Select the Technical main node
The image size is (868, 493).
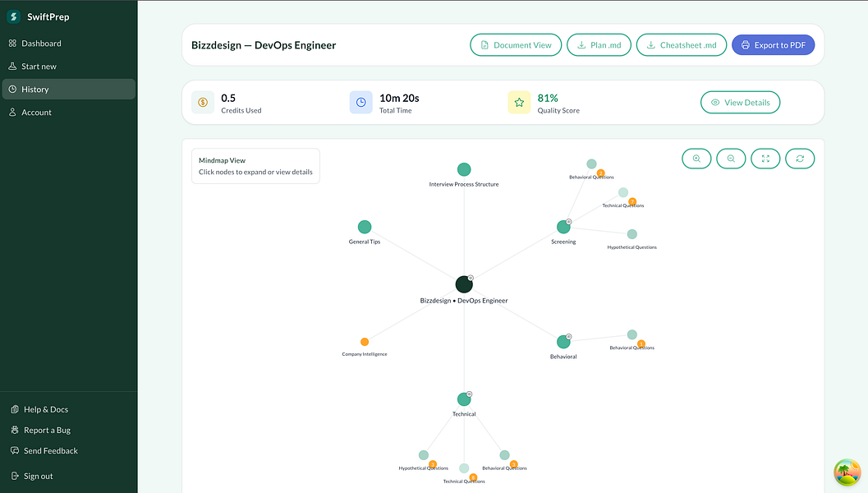[x=464, y=399]
